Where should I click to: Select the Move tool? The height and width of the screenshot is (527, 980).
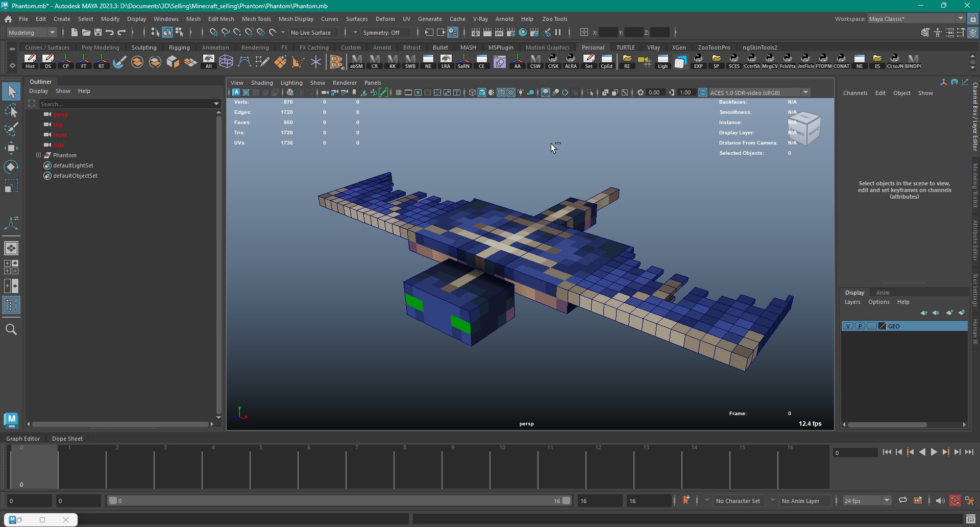tap(11, 148)
